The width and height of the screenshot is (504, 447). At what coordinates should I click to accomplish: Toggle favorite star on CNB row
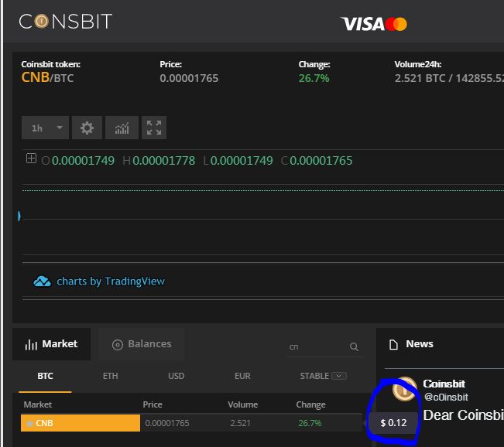29,424
